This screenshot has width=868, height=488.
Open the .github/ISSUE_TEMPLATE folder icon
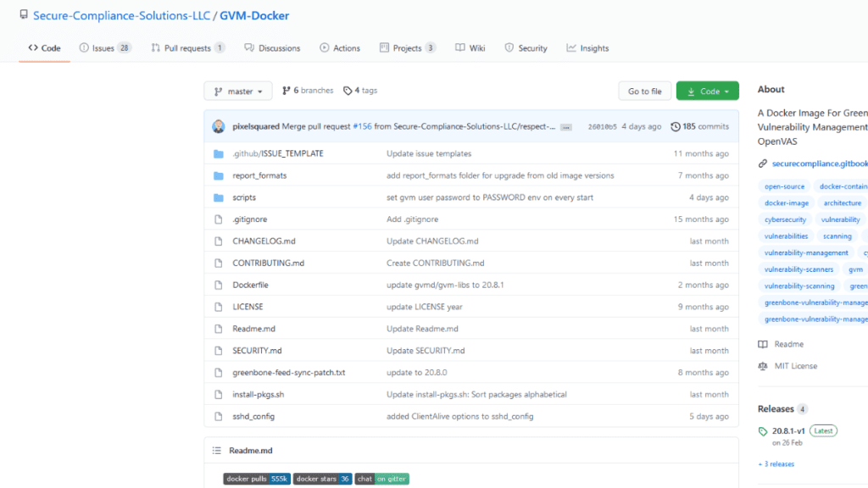(x=219, y=154)
